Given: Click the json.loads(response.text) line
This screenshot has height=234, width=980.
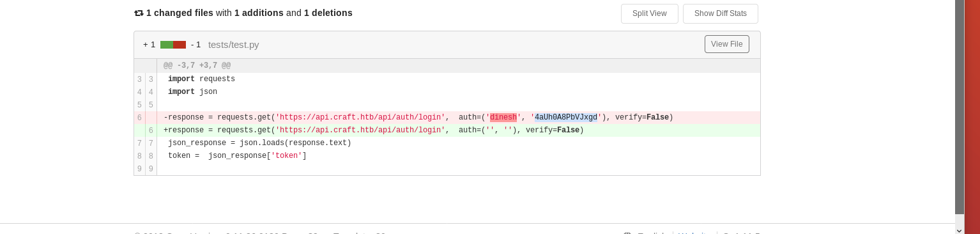Looking at the screenshot, I should point(259,143).
